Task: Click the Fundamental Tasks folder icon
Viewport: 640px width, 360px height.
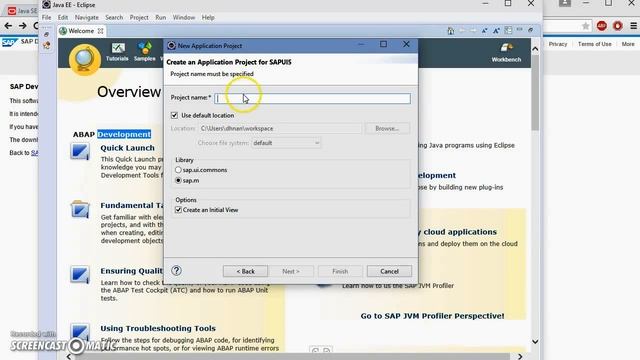Action: [80, 209]
